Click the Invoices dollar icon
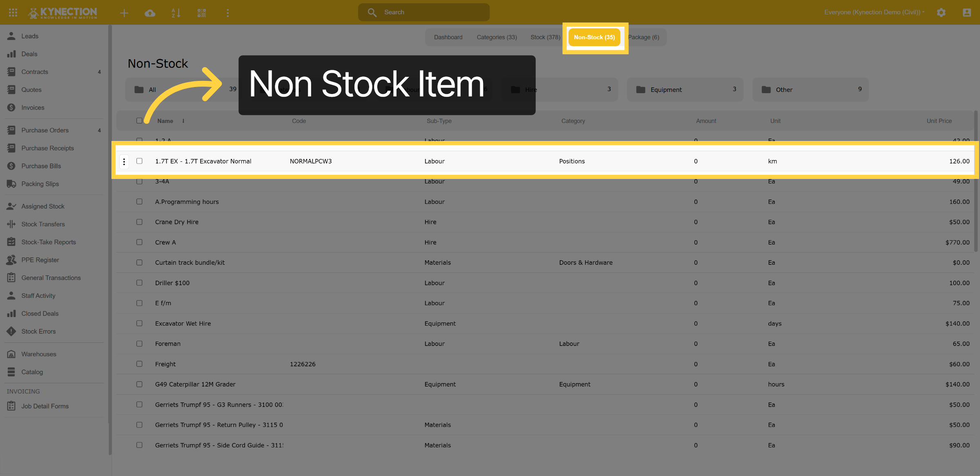 (11, 107)
